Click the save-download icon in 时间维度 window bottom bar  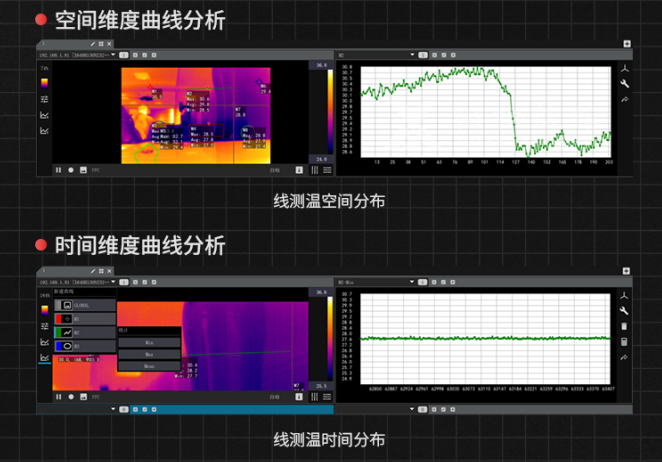[299, 397]
